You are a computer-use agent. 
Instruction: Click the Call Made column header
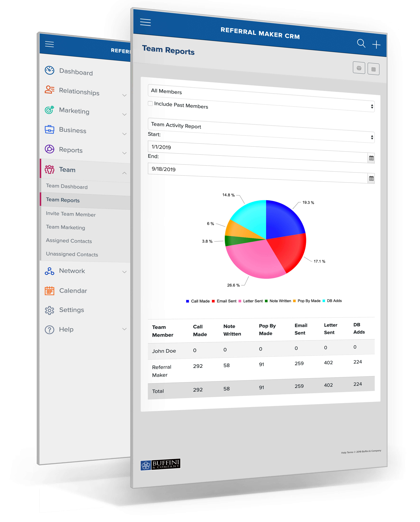(x=200, y=331)
